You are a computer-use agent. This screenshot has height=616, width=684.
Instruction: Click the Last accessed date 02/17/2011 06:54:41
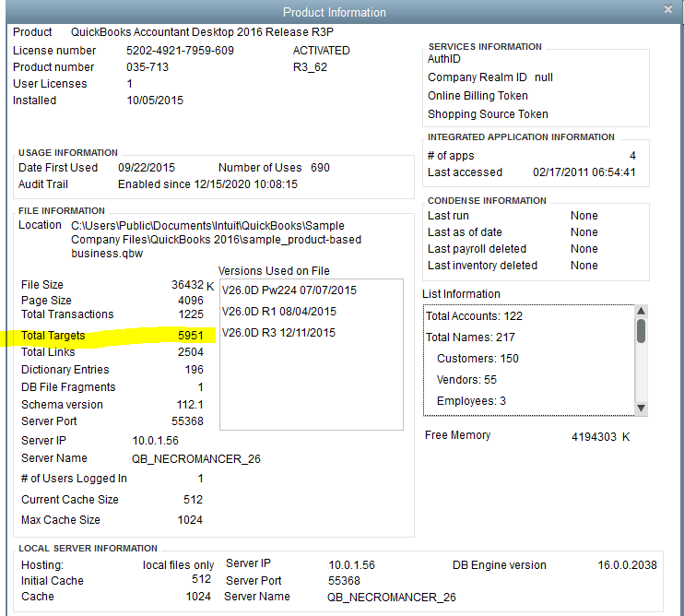tap(584, 172)
